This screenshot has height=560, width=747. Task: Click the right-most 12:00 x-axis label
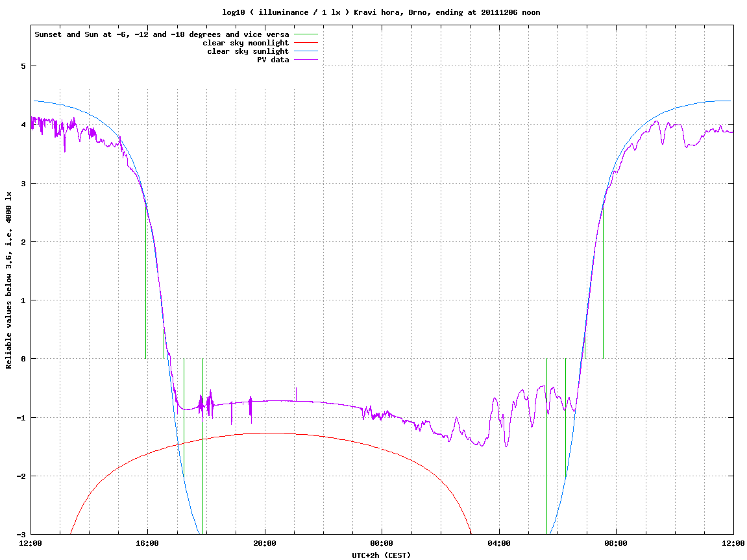(x=733, y=543)
